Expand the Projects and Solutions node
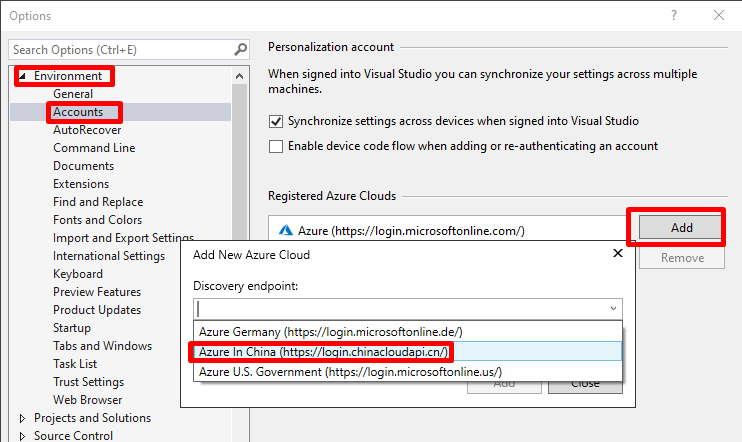This screenshot has width=742, height=442. point(22,418)
